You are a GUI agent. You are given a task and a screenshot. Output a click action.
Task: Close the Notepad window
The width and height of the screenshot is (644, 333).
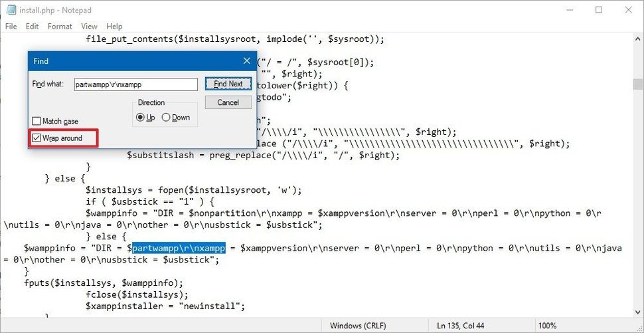(x=628, y=10)
